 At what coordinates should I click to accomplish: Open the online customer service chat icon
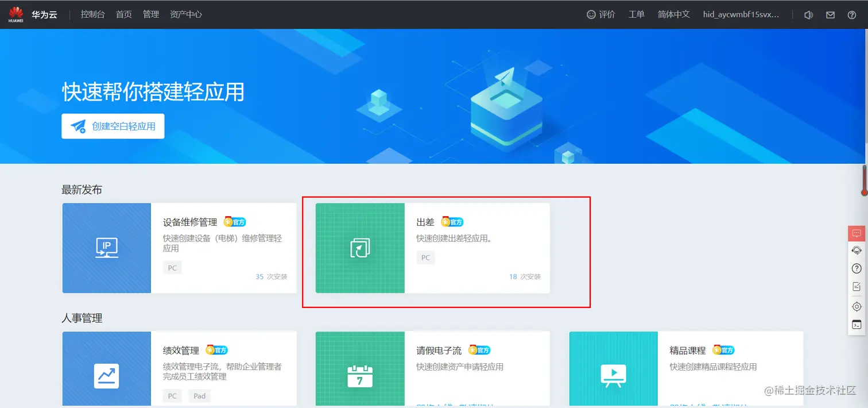[857, 233]
